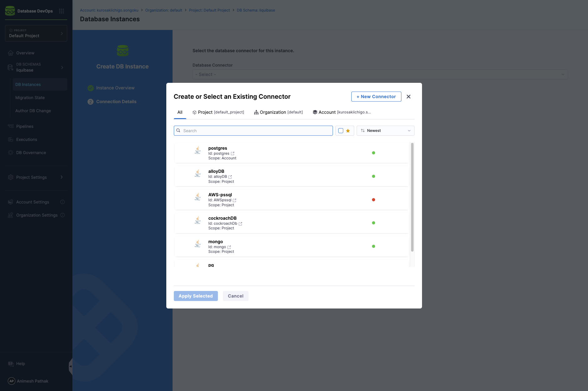This screenshot has width=588, height=391.
Task: Click the search magnifier icon
Action: [x=178, y=131]
